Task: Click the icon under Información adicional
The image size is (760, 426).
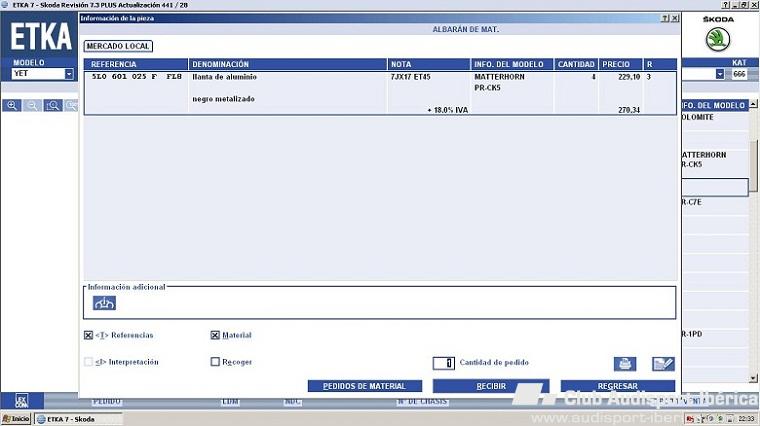Action: 104,303
